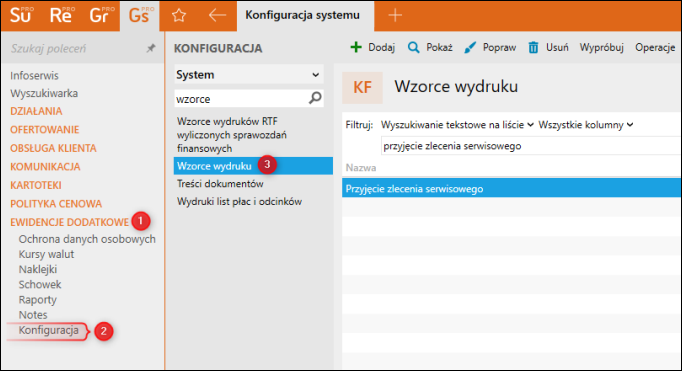
Task: Click the Usuń trash can icon
Action: (533, 47)
